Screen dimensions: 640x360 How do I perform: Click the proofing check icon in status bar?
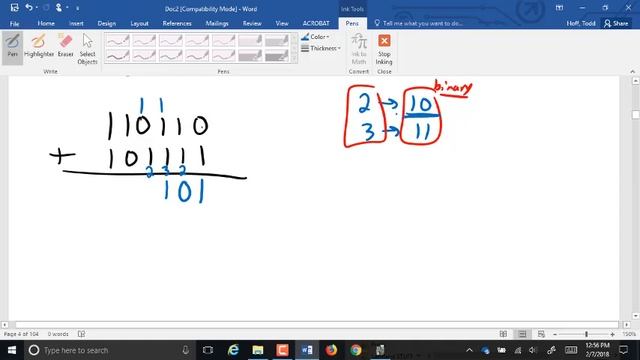pos(81,334)
